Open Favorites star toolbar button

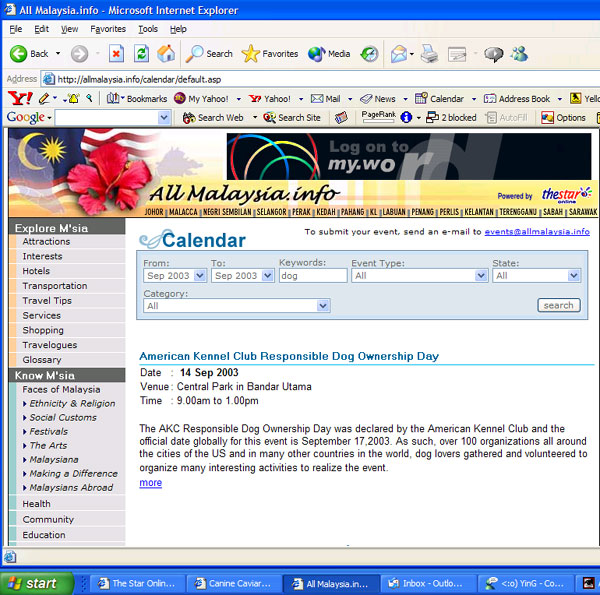point(270,54)
